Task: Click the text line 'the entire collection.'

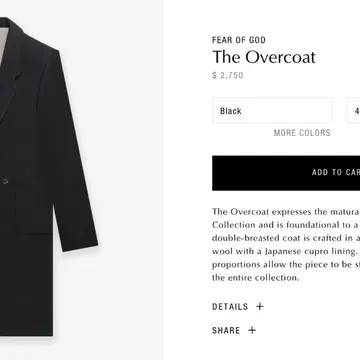Action: 256,278
